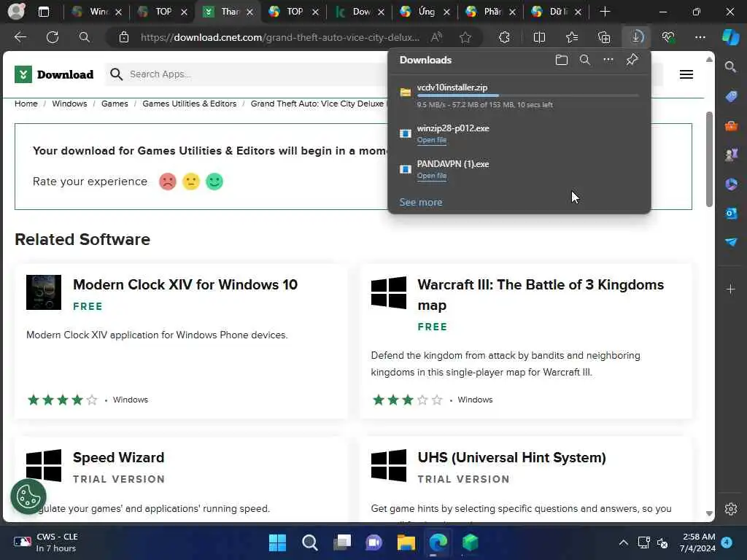Open the downloads folder icon in Downloads panel
This screenshot has width=747, height=560.
(x=561, y=60)
